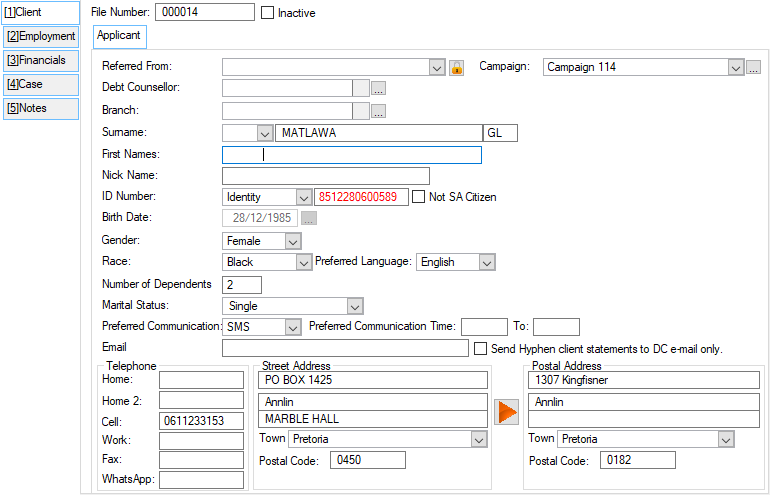
Task: Click the Email input field
Action: [345, 348]
